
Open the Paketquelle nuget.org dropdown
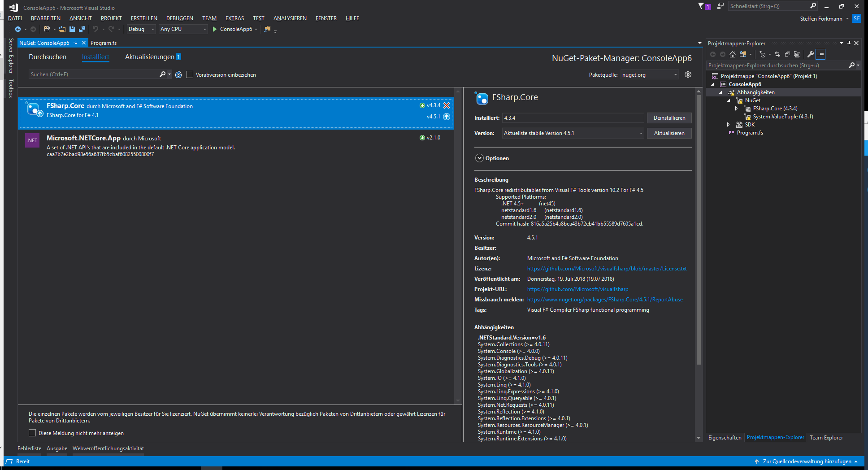650,75
